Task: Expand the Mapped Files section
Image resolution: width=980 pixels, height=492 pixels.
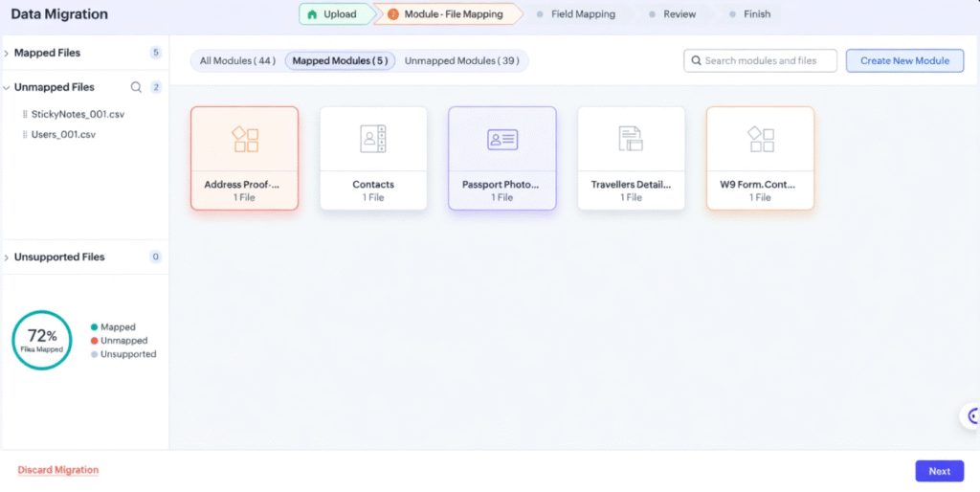Action: coord(7,54)
